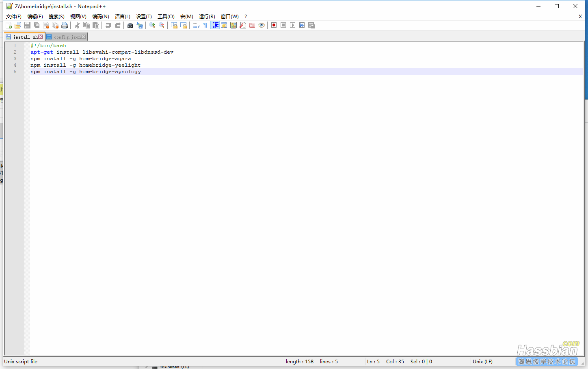Open the 视图(V) menu
Screen dimensions: 588x369
click(78, 17)
